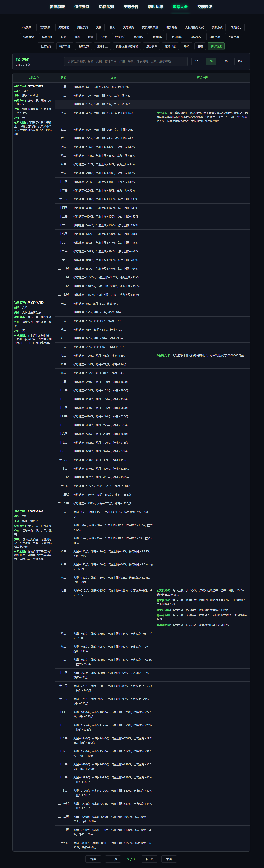Open the 轮回法则 navigation tab
The height and width of the screenshot is (868, 264).
106,7
